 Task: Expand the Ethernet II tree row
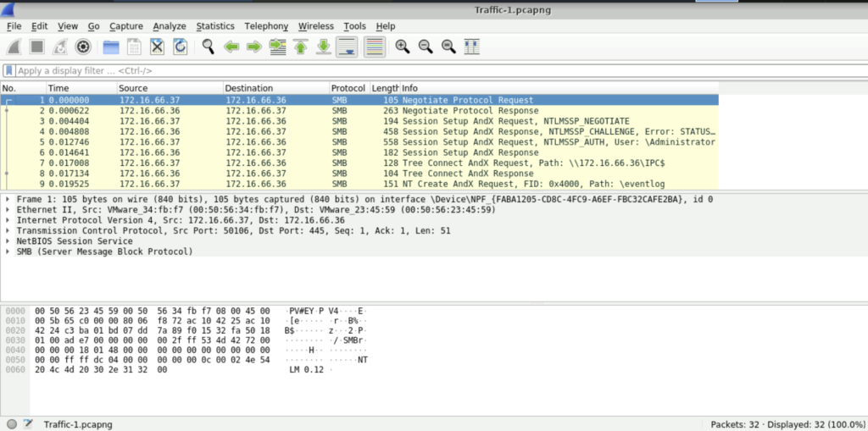click(8, 209)
